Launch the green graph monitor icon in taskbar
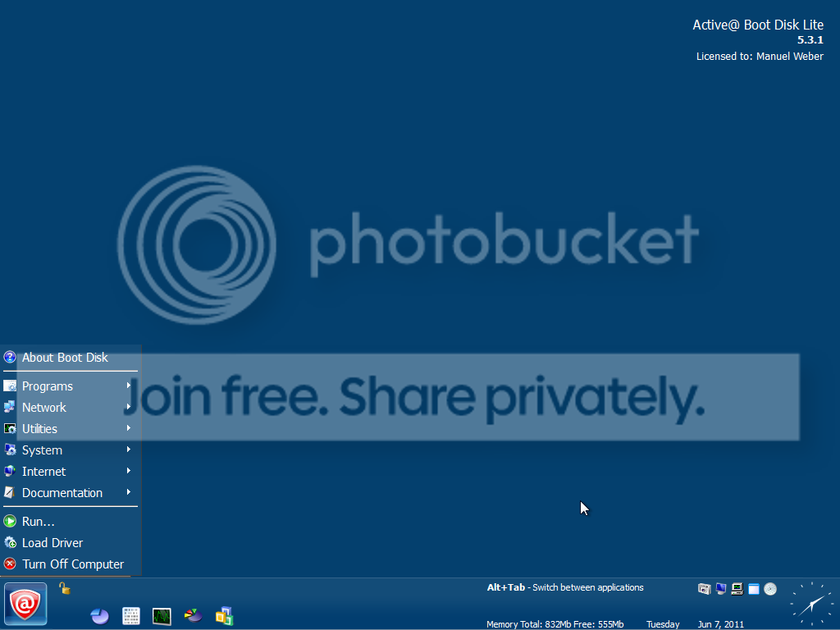Viewport: 840px width, 630px height. 162,616
